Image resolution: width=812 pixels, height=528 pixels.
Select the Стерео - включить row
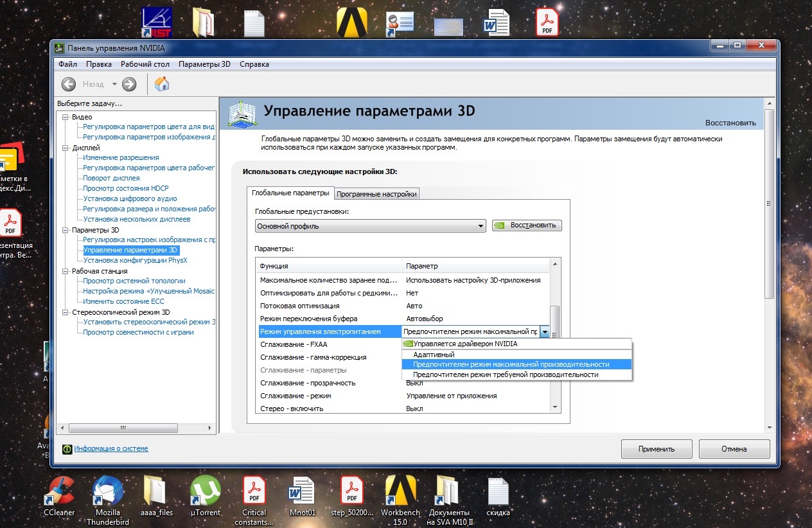[x=403, y=409]
